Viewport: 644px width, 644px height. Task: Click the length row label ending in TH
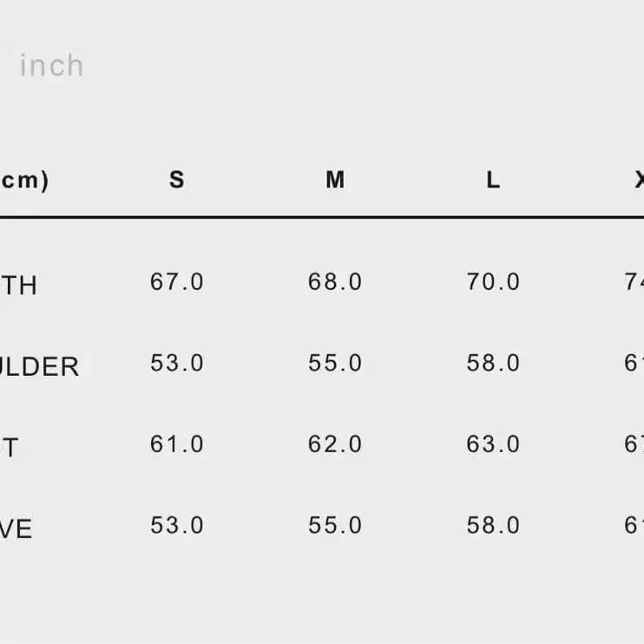[x=18, y=286]
